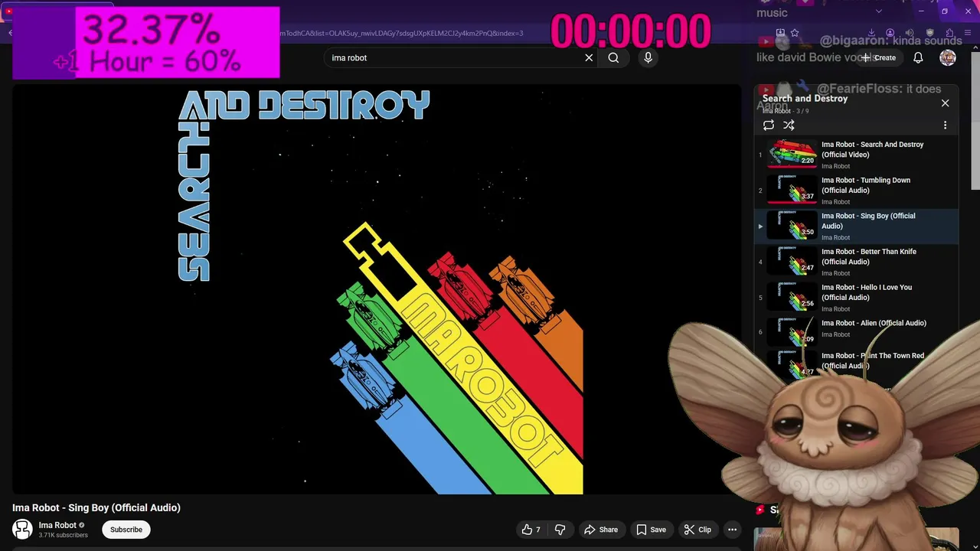Save video to a playlist
The height and width of the screenshot is (551, 980).
(x=651, y=530)
